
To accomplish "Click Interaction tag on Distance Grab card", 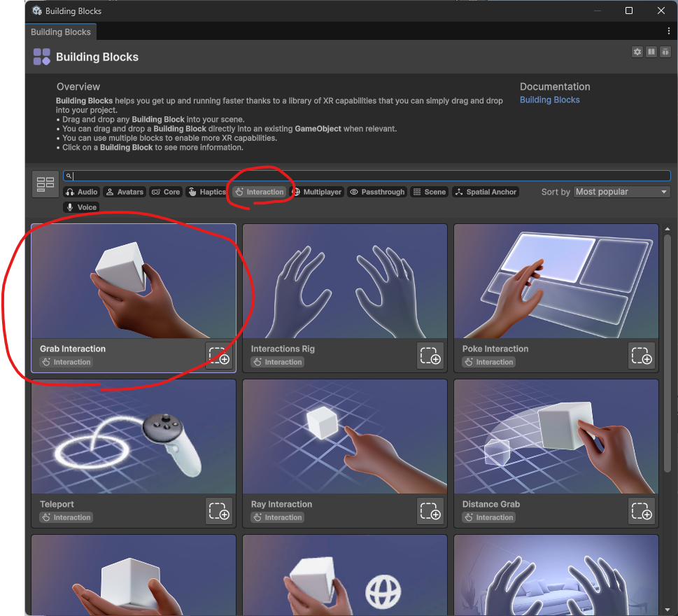I will [488, 517].
